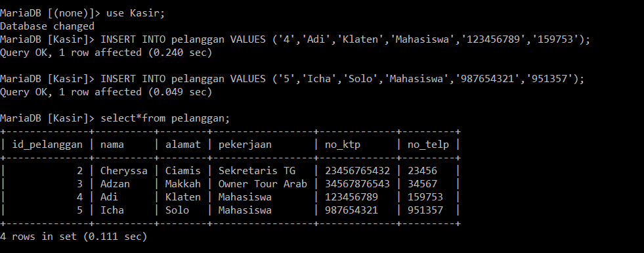Click the name cell 'Adzan'
This screenshot has height=253, width=644.
115,184
